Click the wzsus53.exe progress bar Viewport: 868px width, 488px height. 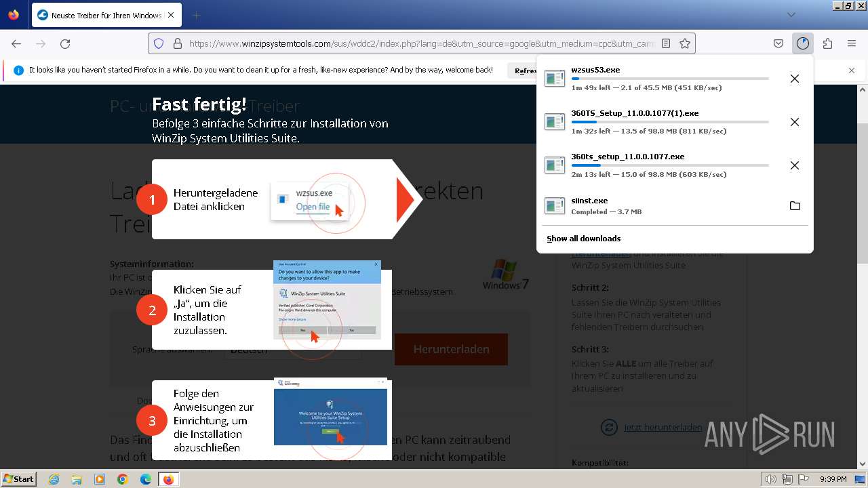click(x=670, y=79)
